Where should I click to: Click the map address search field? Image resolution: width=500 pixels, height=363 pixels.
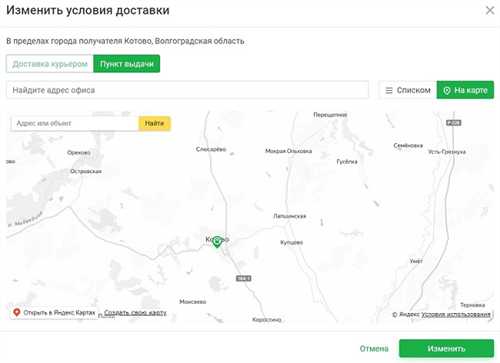click(x=74, y=123)
